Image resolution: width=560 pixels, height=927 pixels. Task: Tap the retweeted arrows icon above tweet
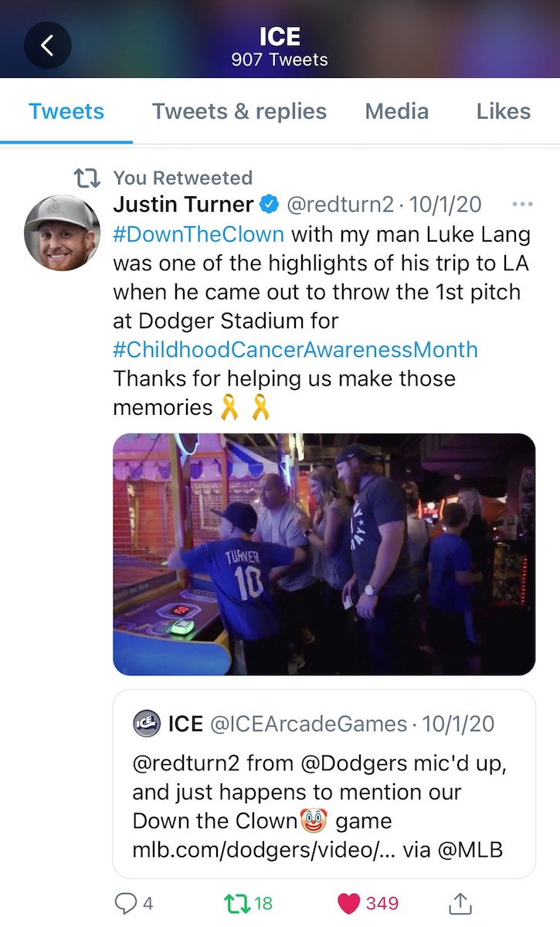click(87, 178)
